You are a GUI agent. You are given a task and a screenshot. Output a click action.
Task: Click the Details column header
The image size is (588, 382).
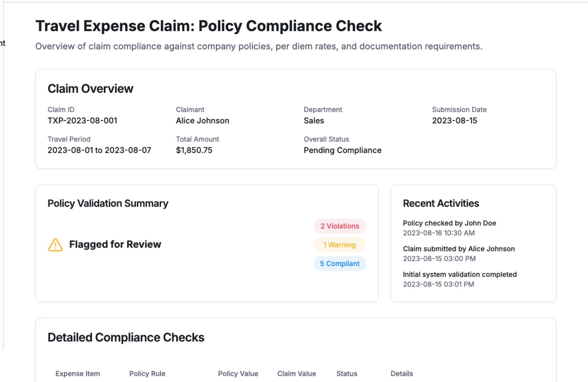(401, 373)
